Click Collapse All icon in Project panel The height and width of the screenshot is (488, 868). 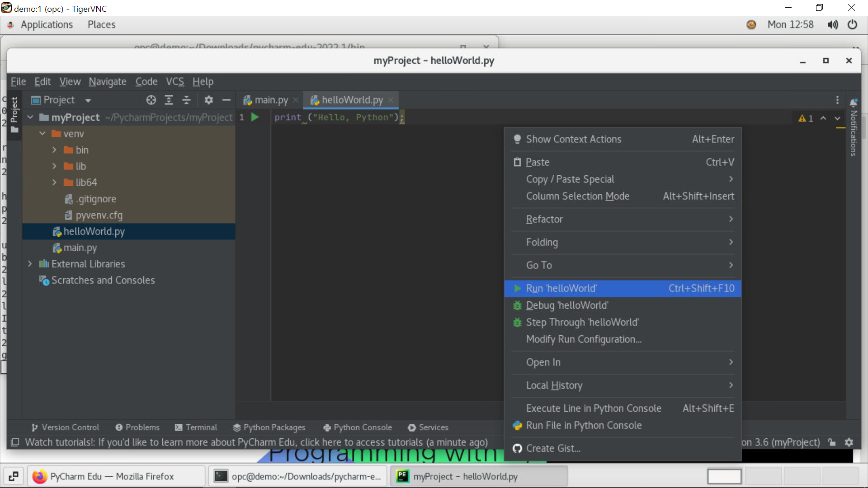[186, 100]
